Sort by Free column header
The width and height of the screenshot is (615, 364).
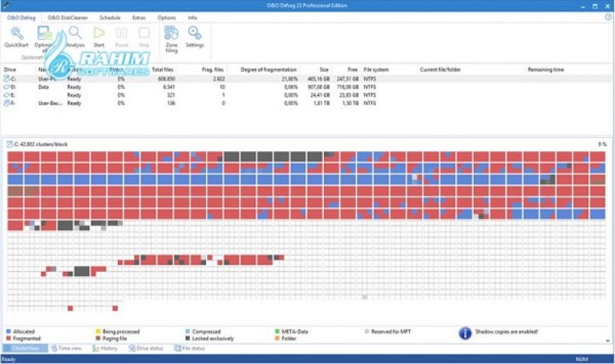(353, 69)
